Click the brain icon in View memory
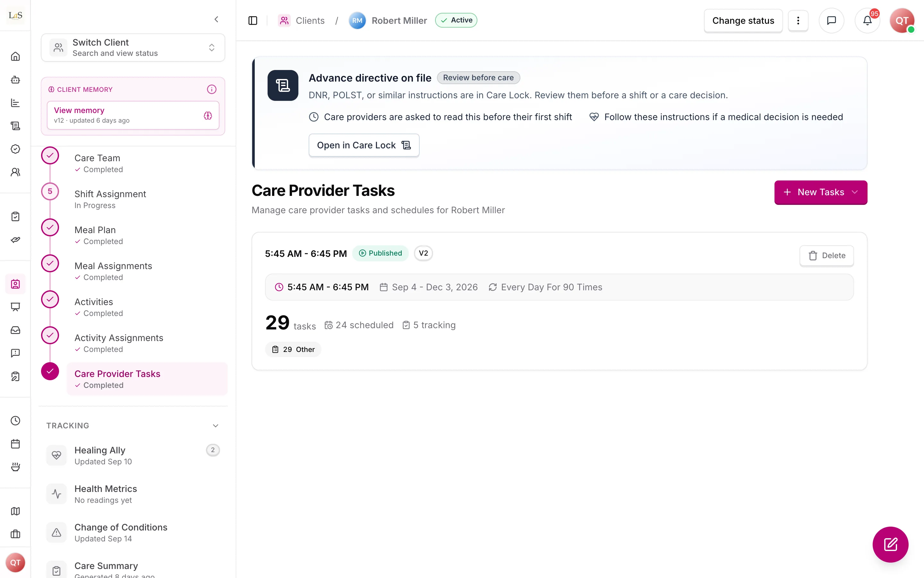 [208, 116]
